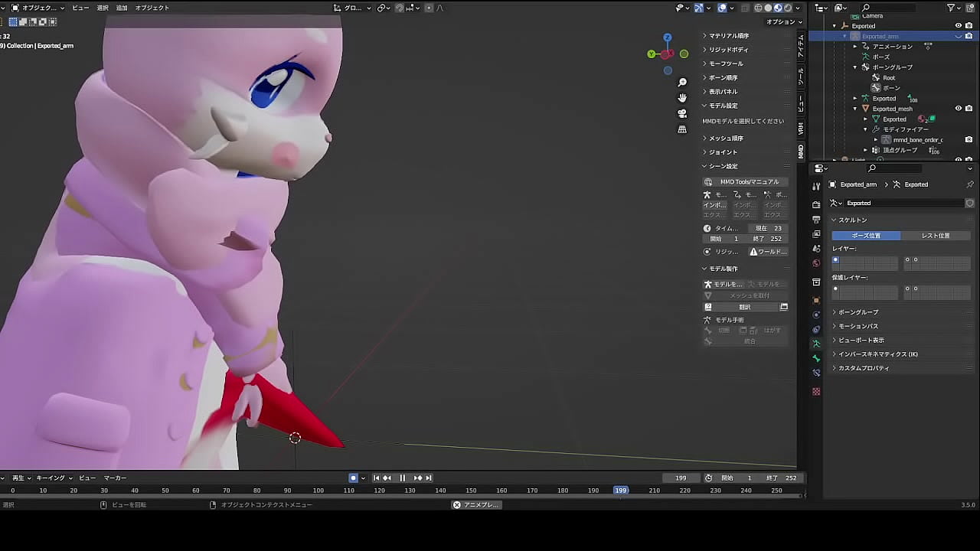Viewport: 980px width, 551px height.
Task: Open the Tool properties tab icon
Action: click(x=816, y=186)
